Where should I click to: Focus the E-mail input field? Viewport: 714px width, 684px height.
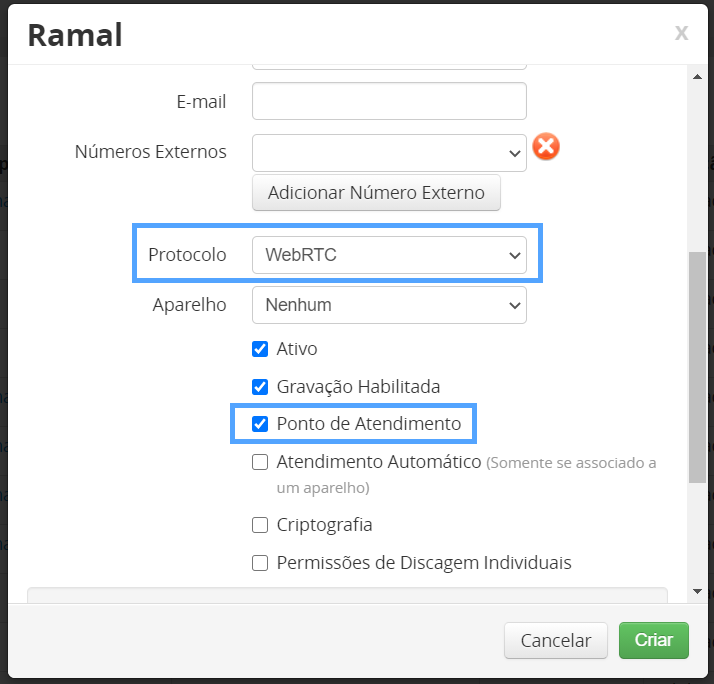(389, 101)
